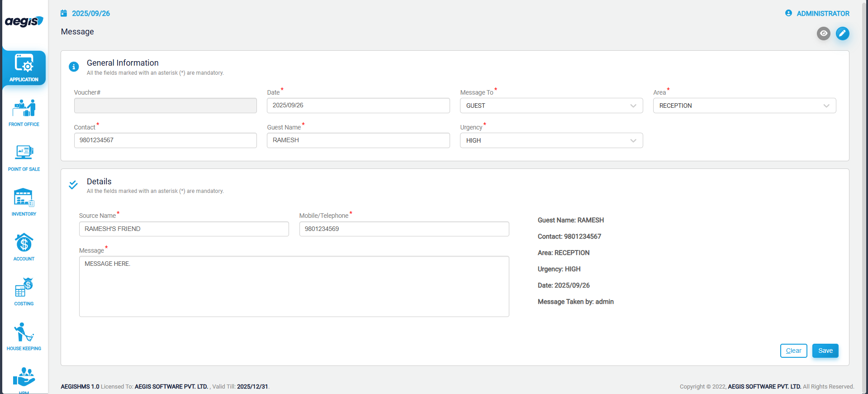Go to Point of Sale module

coord(24,157)
